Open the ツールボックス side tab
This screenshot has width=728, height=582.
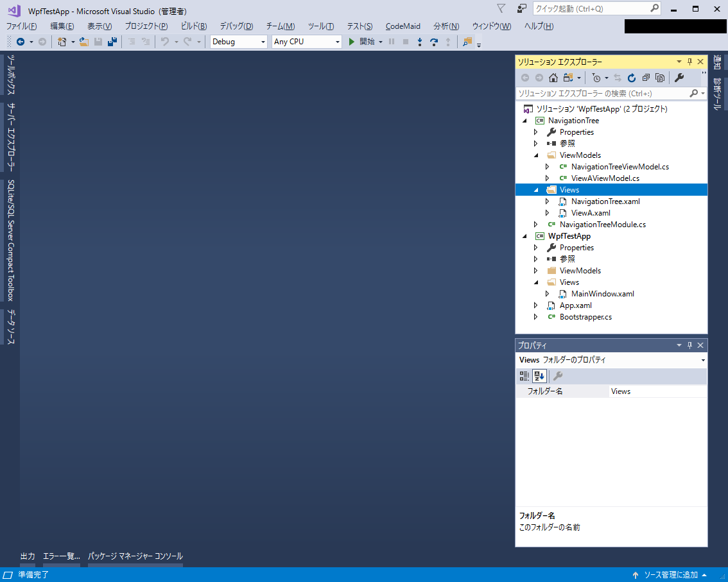pos(11,74)
